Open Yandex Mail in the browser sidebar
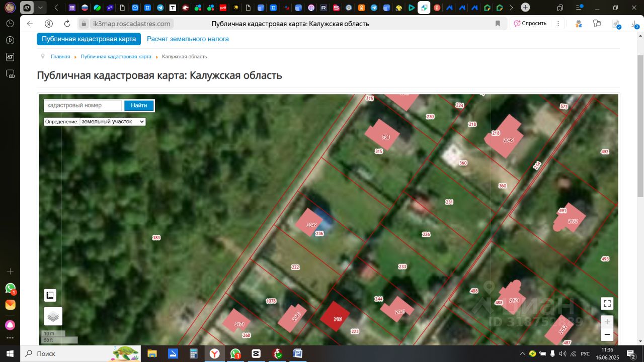Image resolution: width=644 pixels, height=362 pixels. (10, 305)
